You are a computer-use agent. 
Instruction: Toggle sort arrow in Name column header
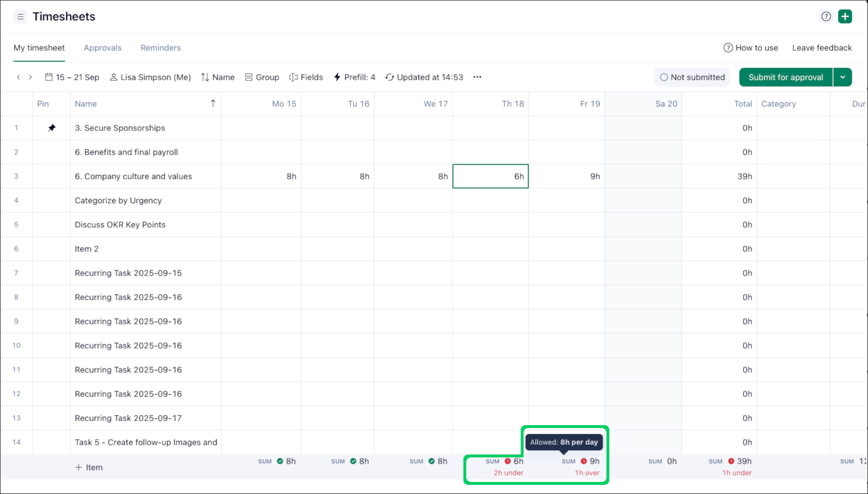pyautogui.click(x=213, y=104)
